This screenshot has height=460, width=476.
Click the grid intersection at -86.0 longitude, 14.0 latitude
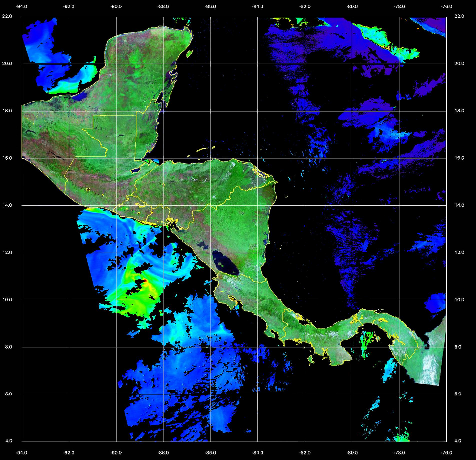tap(211, 205)
